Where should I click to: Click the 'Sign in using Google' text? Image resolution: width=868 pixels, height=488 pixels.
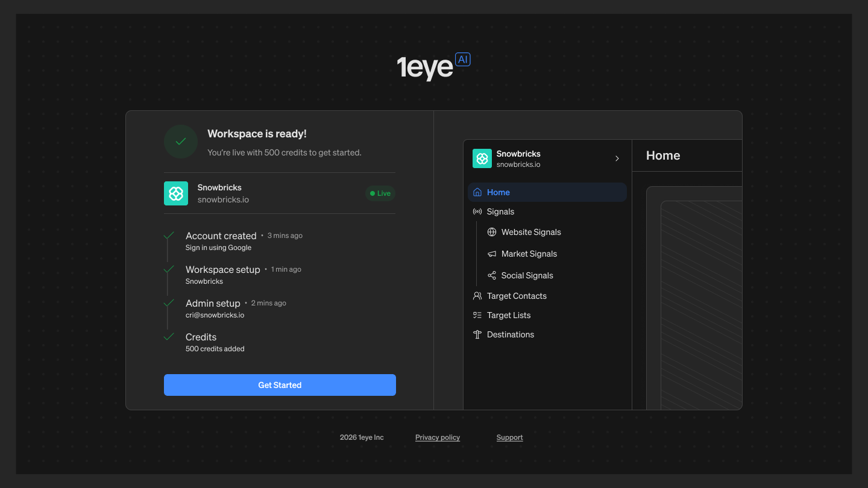[218, 248]
